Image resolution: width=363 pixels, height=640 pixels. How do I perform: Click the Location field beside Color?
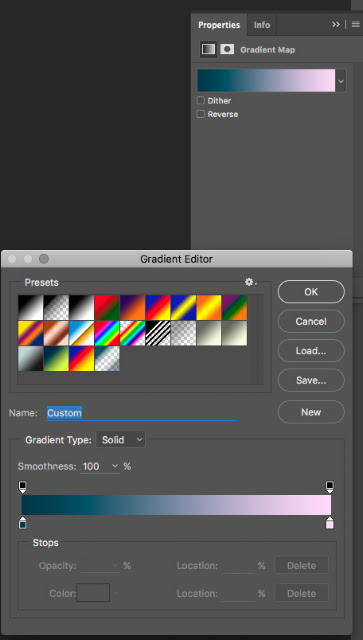(238, 593)
